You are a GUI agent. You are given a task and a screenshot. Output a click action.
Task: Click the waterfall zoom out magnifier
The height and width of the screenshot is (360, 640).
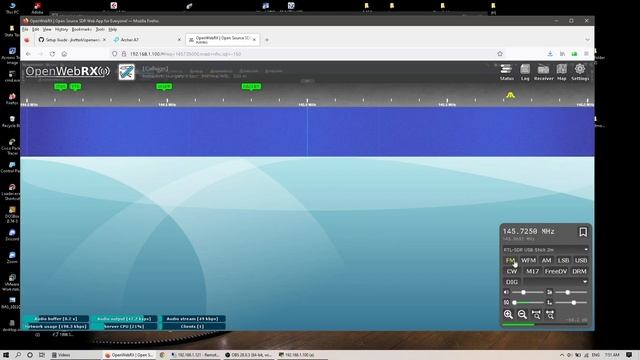tap(522, 314)
